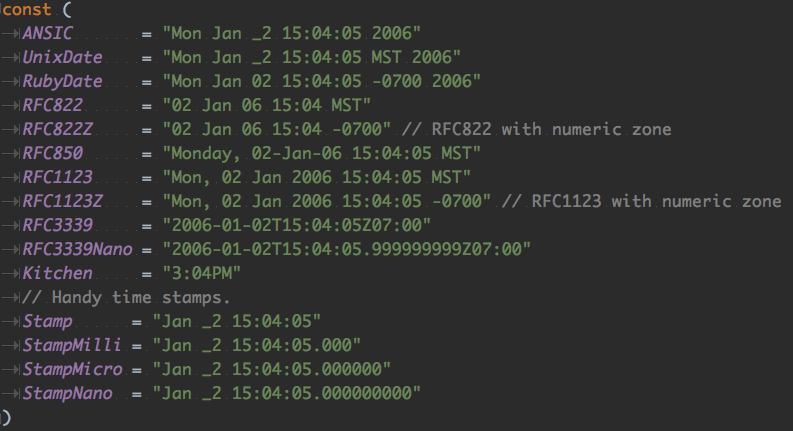The image size is (793, 431).
Task: Place cursor on ANSIC constant name
Action: [x=47, y=33]
